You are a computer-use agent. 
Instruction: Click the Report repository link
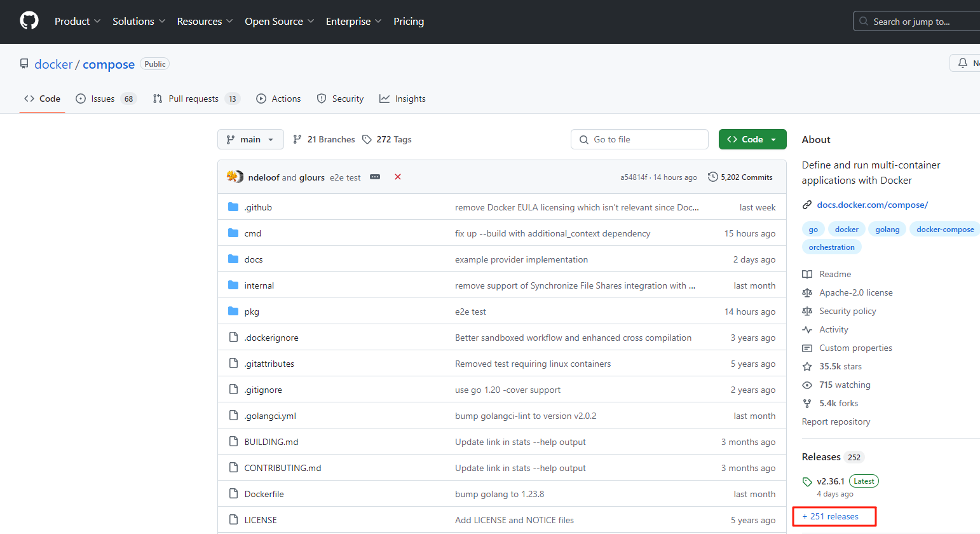coord(836,421)
